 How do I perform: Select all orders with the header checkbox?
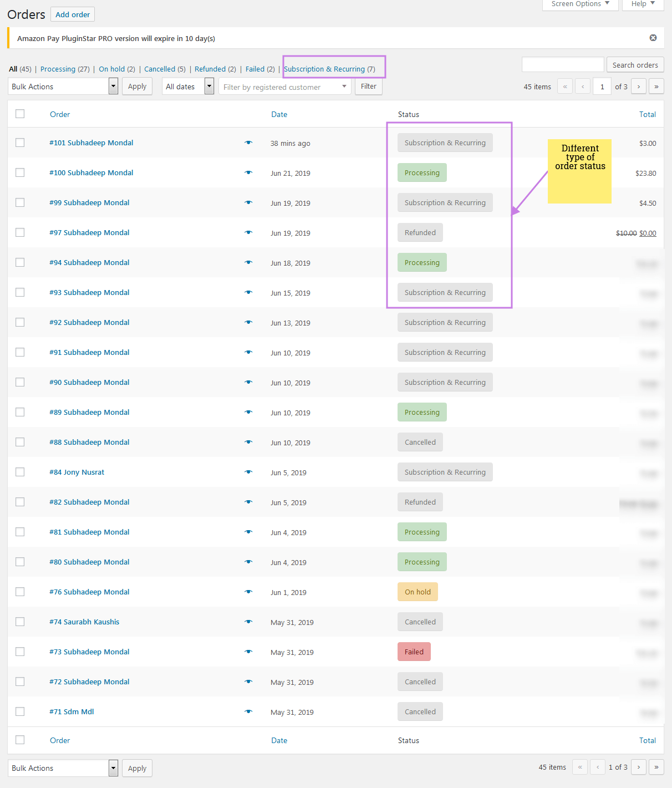pyautogui.click(x=20, y=114)
